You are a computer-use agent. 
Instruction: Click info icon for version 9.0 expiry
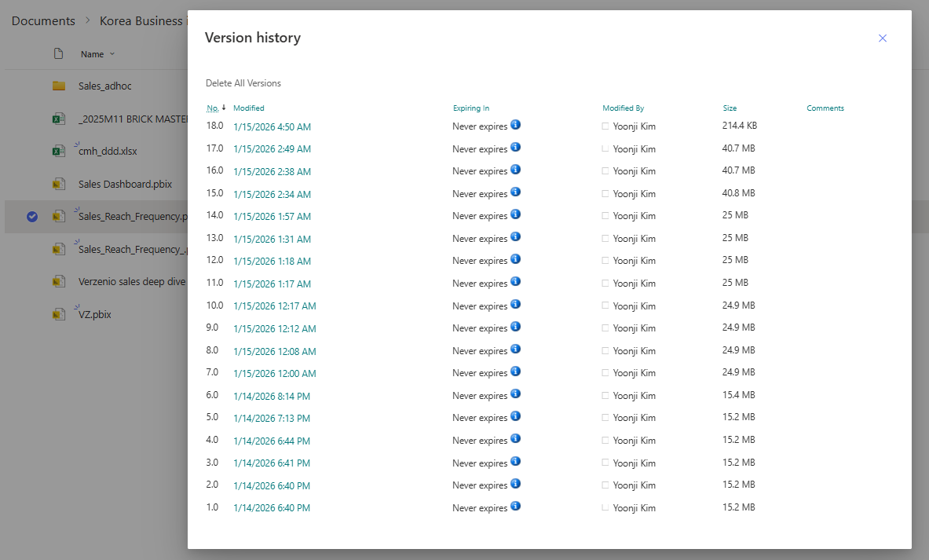515,327
